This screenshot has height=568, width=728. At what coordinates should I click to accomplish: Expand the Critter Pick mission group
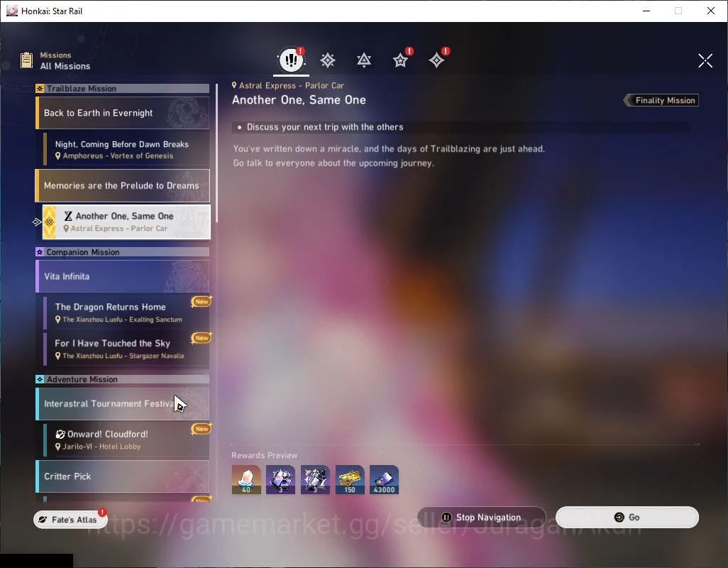[123, 476]
